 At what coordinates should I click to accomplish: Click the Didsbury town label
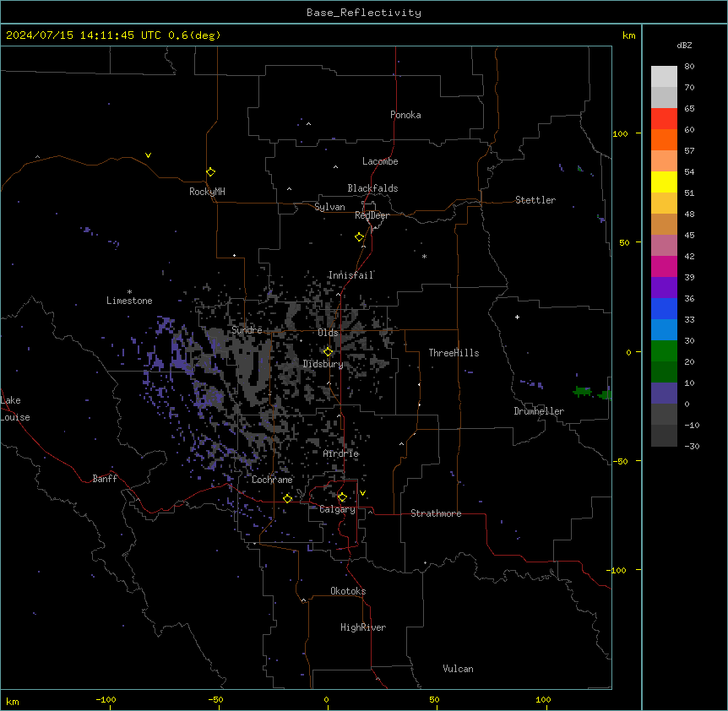(x=323, y=364)
